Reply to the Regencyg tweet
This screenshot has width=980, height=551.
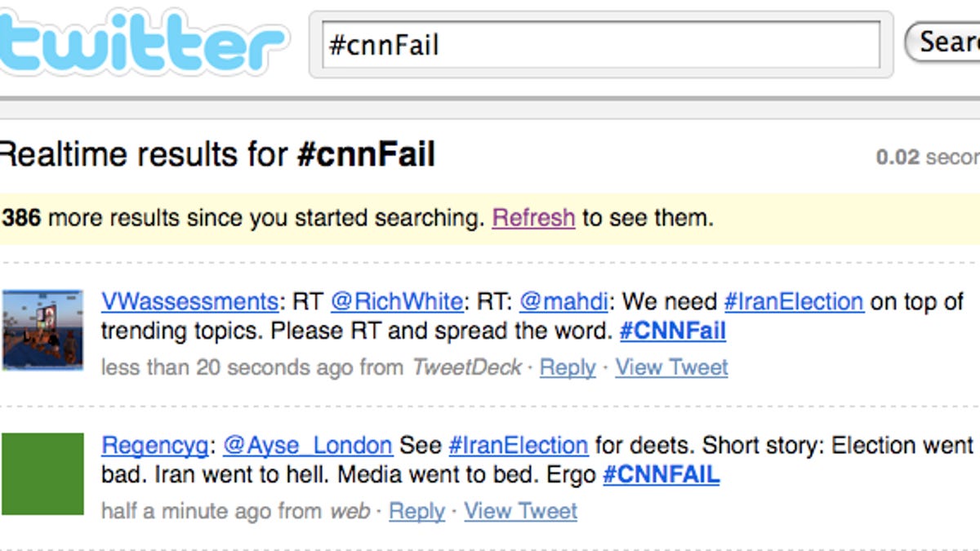(416, 511)
